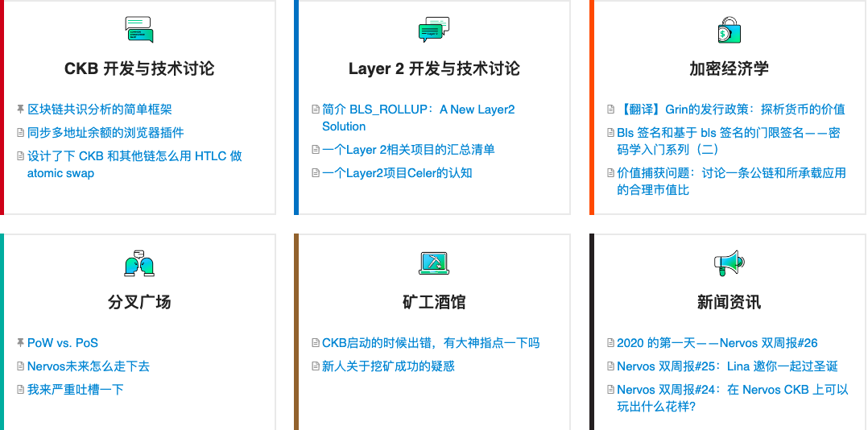
Task: Open the 新闻资讯 category heading
Action: pyautogui.click(x=729, y=302)
